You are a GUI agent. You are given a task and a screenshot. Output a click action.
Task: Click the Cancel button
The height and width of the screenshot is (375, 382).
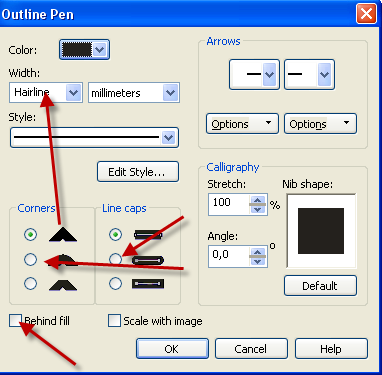coord(251,349)
